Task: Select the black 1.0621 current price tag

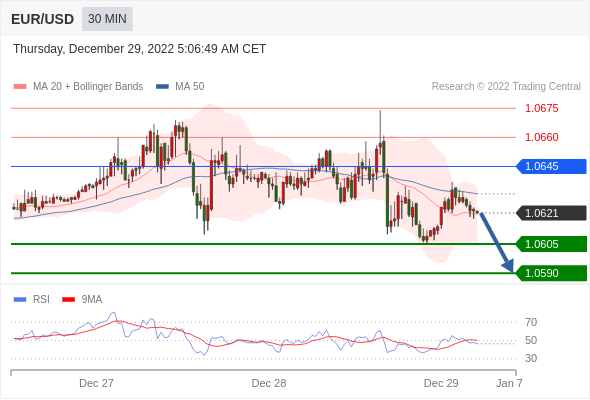Action: pyautogui.click(x=551, y=213)
